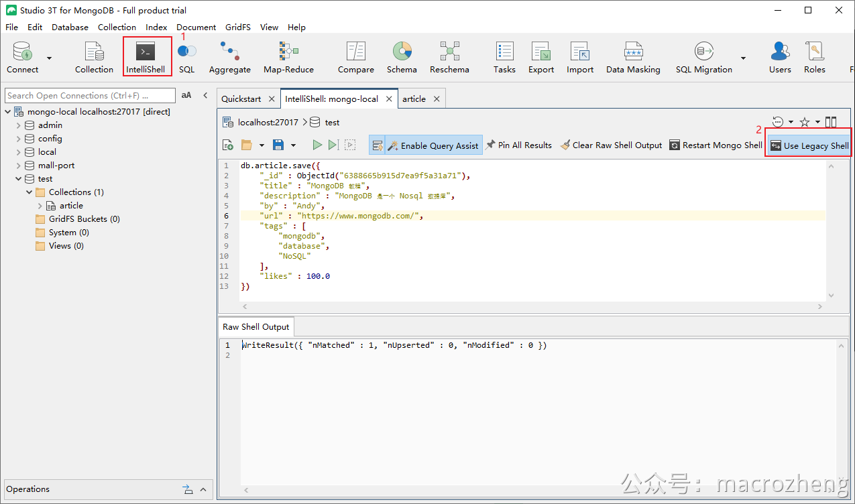Click the Export toolbar icon

[541, 57]
